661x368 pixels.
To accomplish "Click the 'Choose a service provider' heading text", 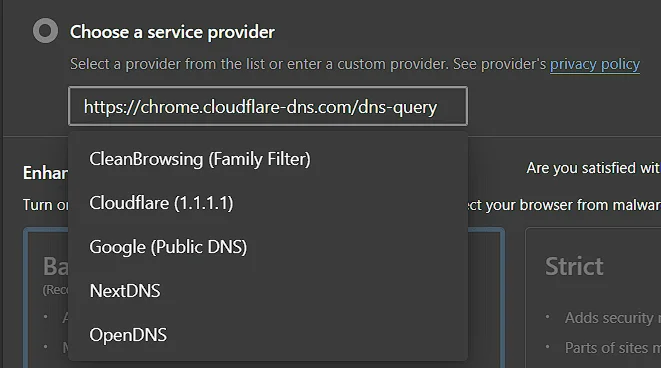I will [172, 32].
